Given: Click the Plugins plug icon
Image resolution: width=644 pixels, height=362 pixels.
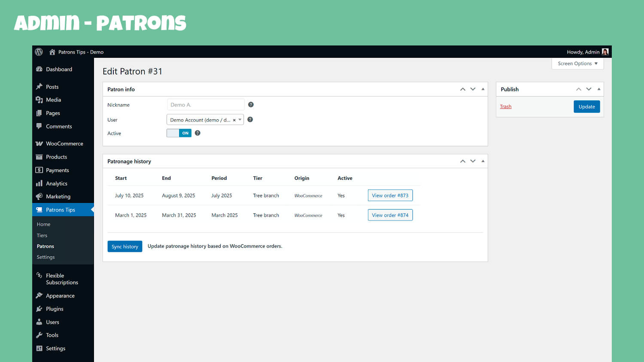Looking at the screenshot, I should coord(39,309).
